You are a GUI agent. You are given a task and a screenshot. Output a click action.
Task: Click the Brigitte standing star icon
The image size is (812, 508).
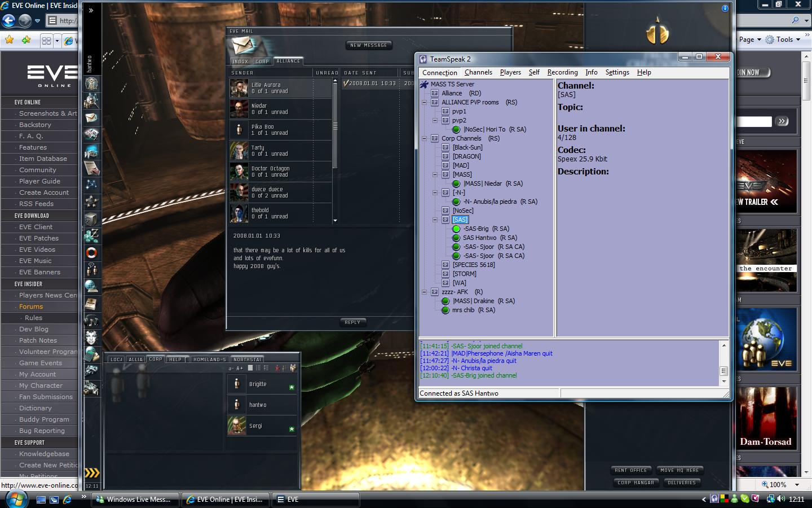[292, 388]
